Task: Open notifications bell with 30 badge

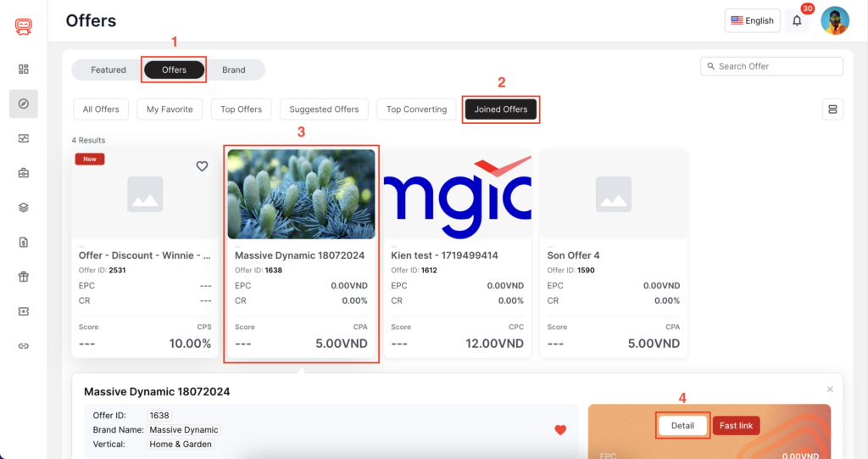Action: pos(797,21)
